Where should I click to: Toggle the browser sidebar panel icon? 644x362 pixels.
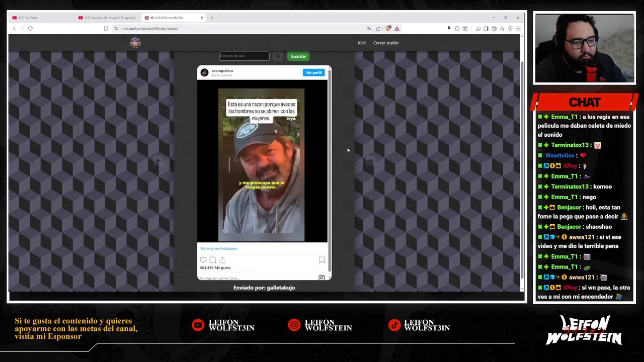[x=486, y=29]
